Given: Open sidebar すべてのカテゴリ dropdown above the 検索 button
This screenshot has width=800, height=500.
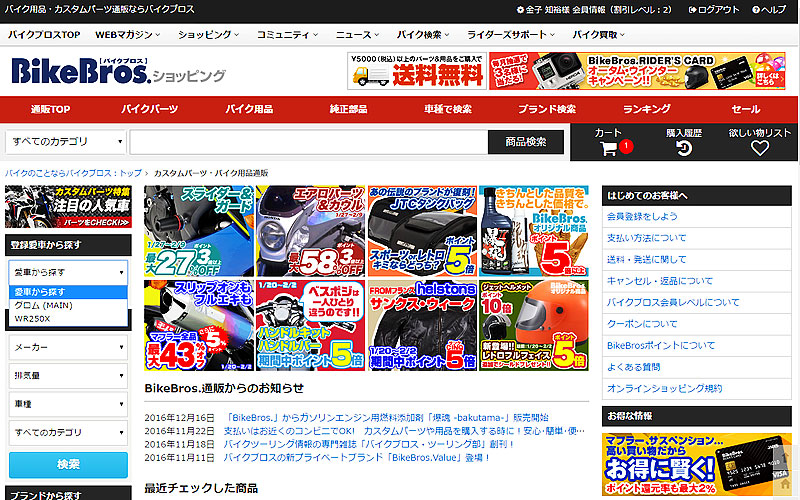Looking at the screenshot, I should 68,433.
